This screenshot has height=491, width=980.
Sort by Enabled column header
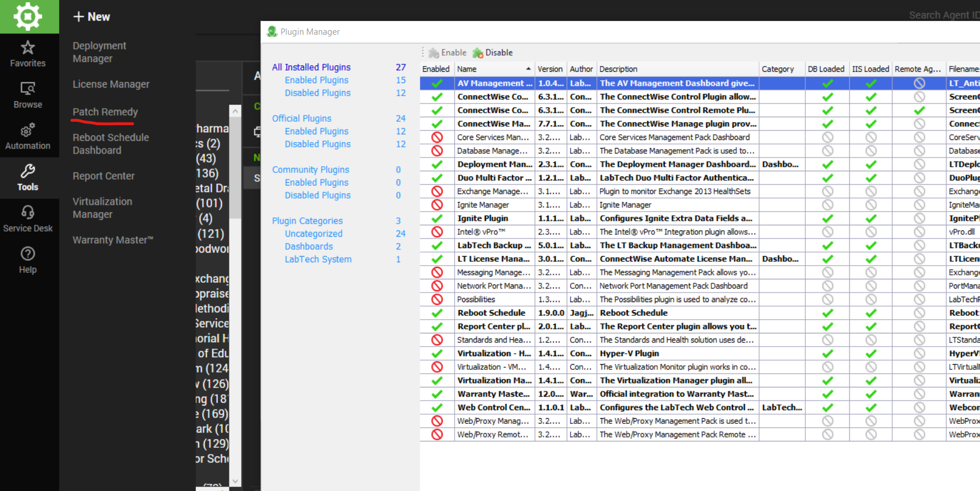437,69
